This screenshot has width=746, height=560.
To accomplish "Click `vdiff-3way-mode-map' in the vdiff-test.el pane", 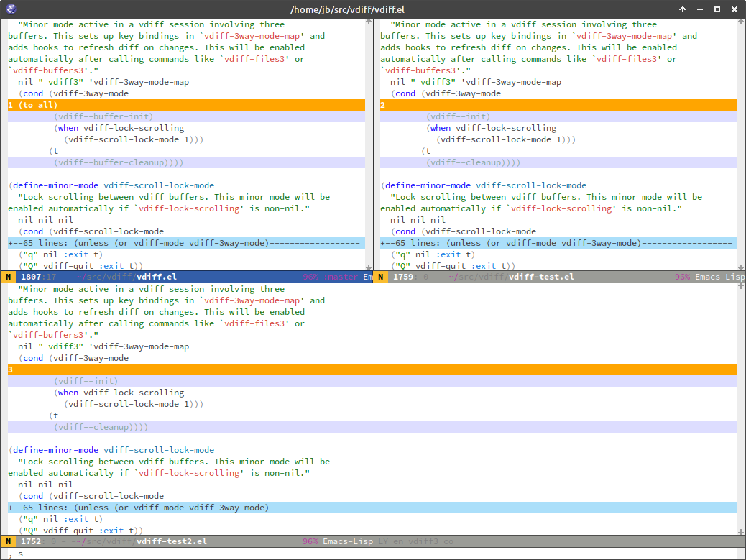I will [625, 36].
